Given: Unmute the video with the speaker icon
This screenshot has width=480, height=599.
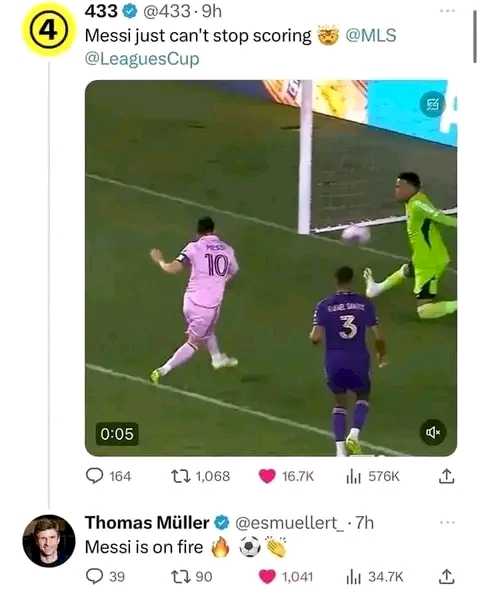Looking at the screenshot, I should (433, 432).
